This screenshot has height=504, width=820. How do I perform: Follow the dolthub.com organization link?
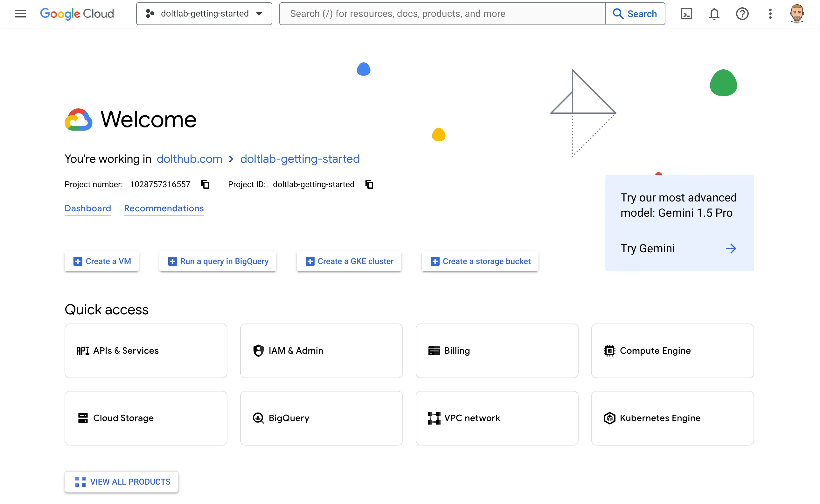(189, 159)
